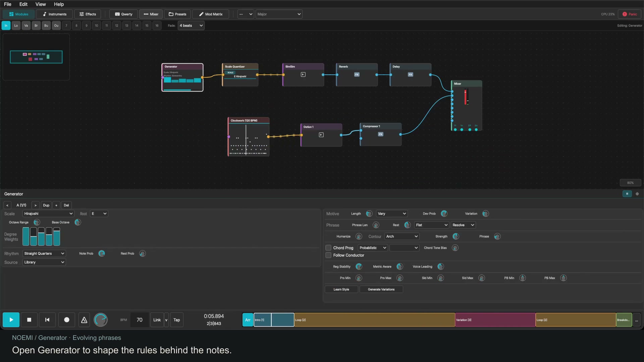Click the settings gear in the Generator panel
Screen dimensions: 644x362
point(637,194)
